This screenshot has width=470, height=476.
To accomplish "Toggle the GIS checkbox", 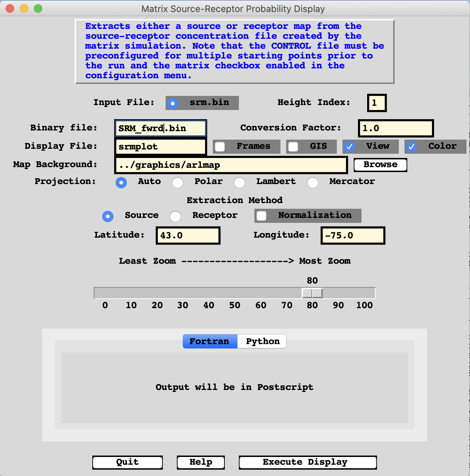I will click(293, 147).
